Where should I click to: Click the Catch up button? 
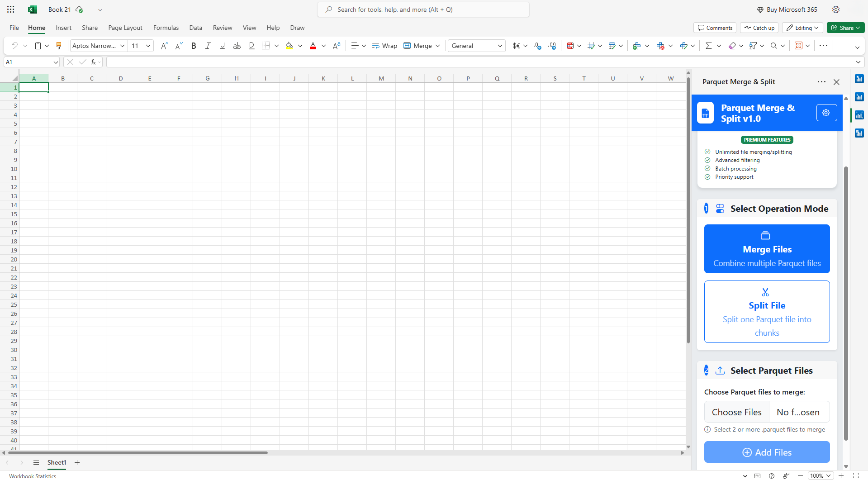click(759, 28)
